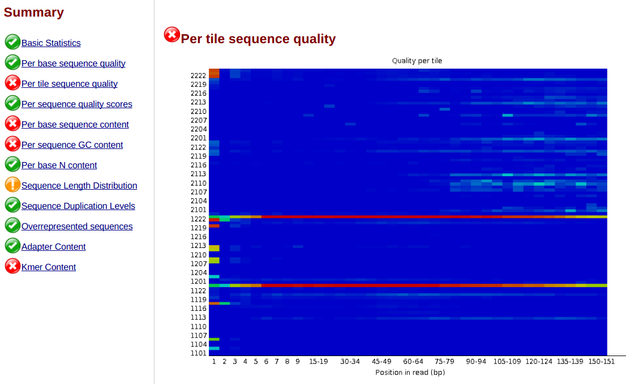The height and width of the screenshot is (384, 640).
Task: Click the green check icon beside Overrepresented sequences
Action: pos(13,226)
